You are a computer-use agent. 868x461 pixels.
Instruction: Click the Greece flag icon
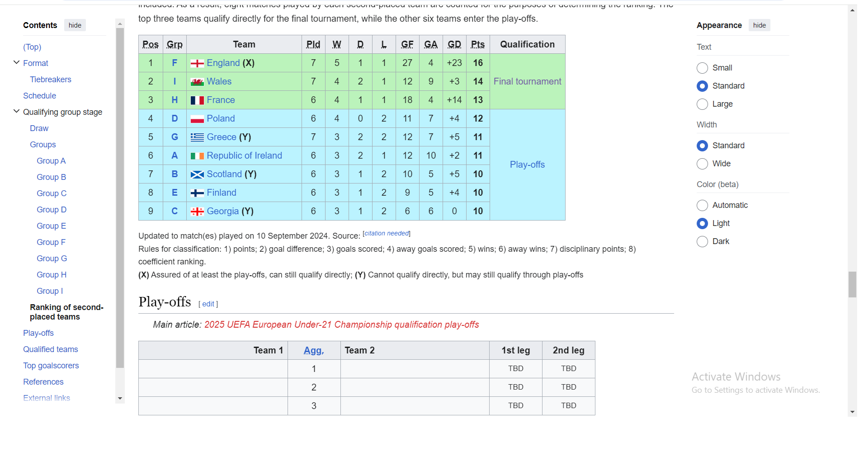197,137
